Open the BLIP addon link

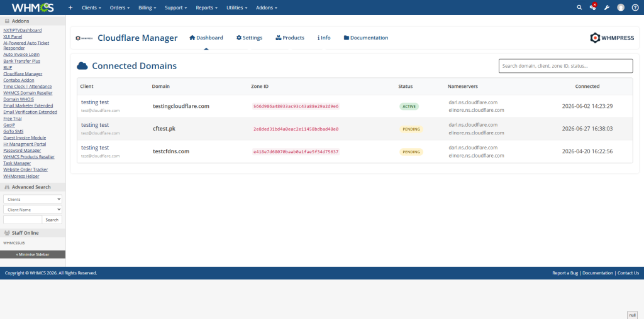[8, 67]
